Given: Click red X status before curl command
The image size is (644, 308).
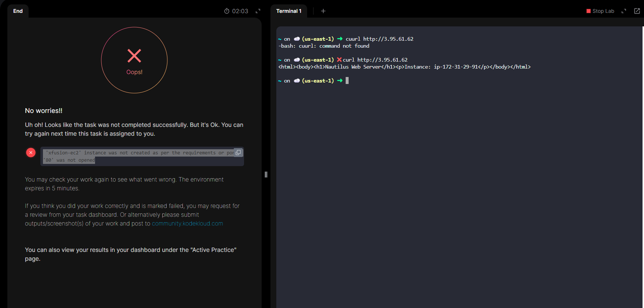Looking at the screenshot, I should click(x=339, y=60).
